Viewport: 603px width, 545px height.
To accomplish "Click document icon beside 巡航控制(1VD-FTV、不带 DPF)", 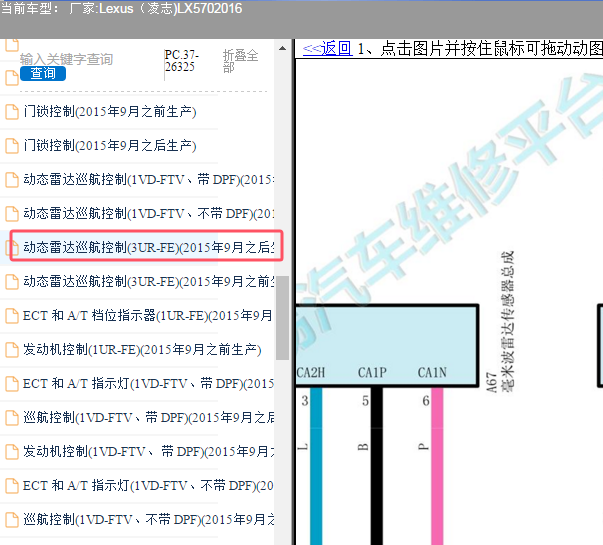I will pos(12,520).
